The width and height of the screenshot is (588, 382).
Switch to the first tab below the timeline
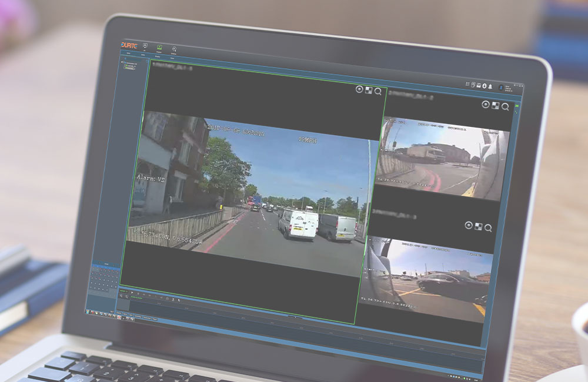119,314
